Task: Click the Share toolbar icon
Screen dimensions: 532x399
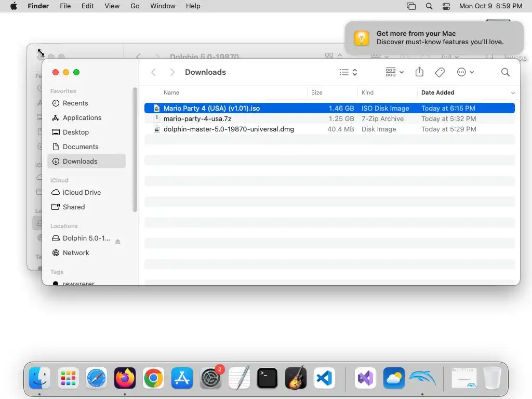Action: 419,72
